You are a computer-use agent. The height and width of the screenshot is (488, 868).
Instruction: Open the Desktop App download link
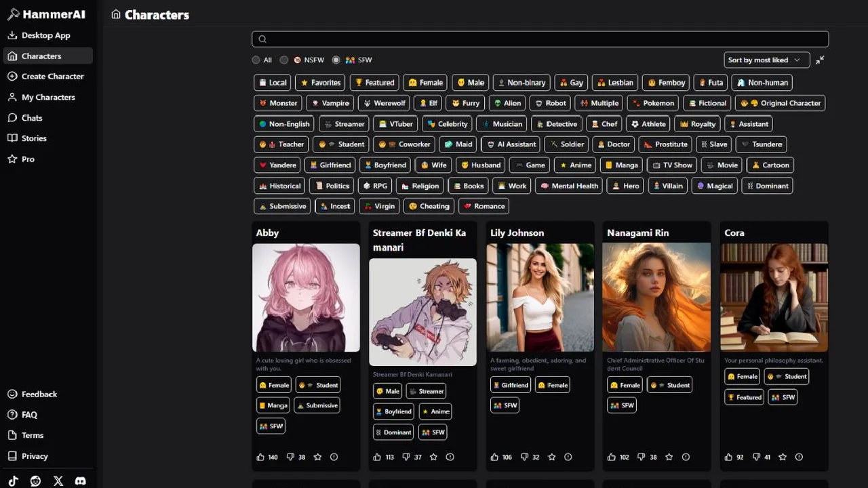coord(45,35)
